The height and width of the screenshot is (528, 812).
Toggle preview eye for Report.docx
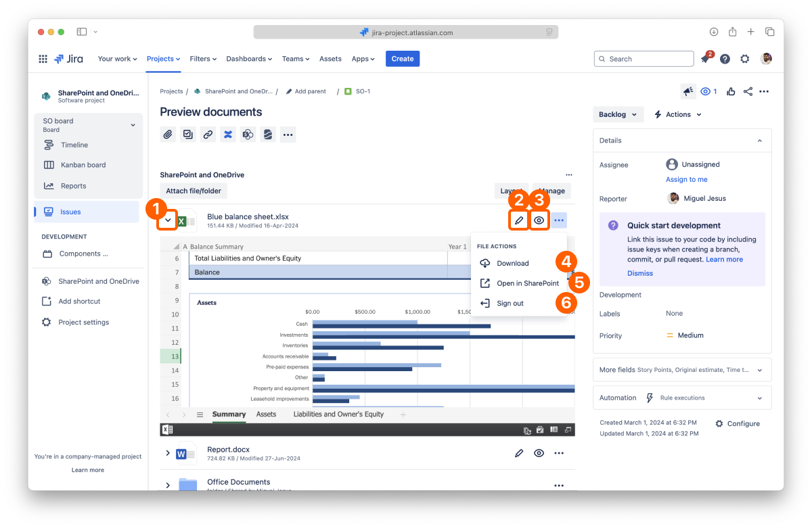click(x=539, y=453)
